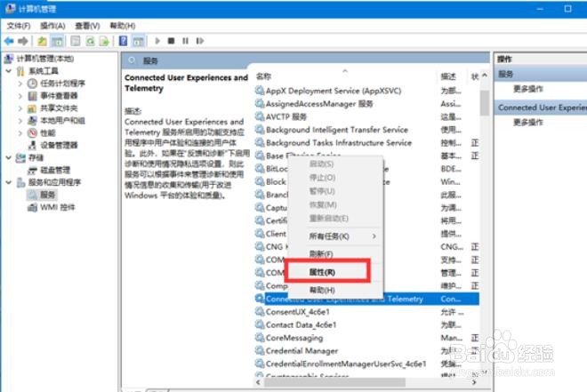Select 服务 in the left tree
The height and width of the screenshot is (392, 587).
(x=47, y=195)
